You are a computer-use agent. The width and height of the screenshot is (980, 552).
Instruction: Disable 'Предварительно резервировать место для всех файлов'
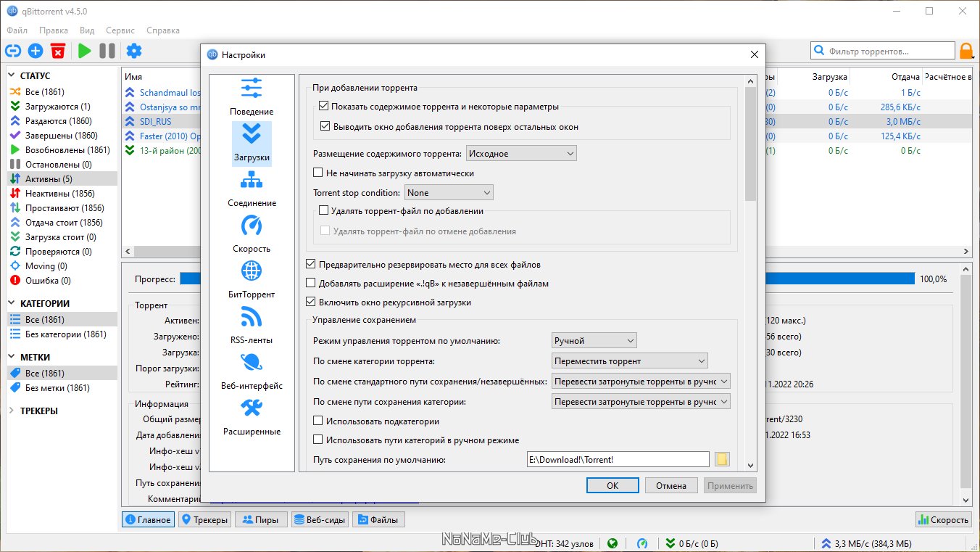312,265
